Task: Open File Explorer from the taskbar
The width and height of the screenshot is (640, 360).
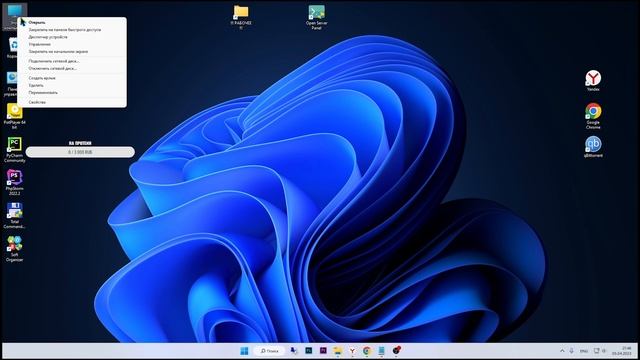Action: [x=338, y=351]
